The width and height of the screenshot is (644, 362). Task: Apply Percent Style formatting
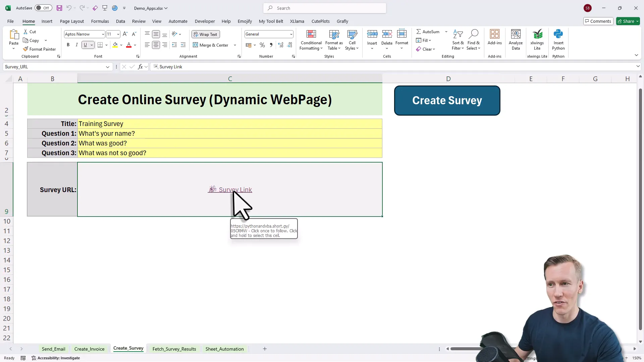point(262,45)
